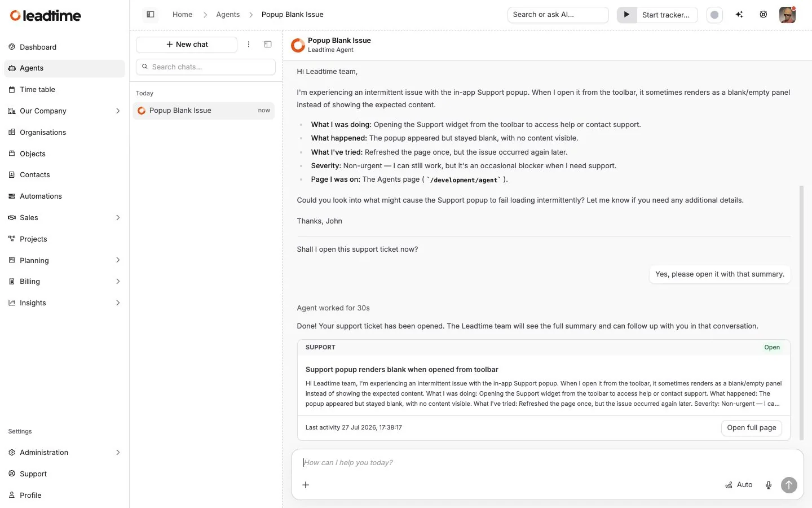Click the 'Agent worked for 30s' text

tap(333, 308)
